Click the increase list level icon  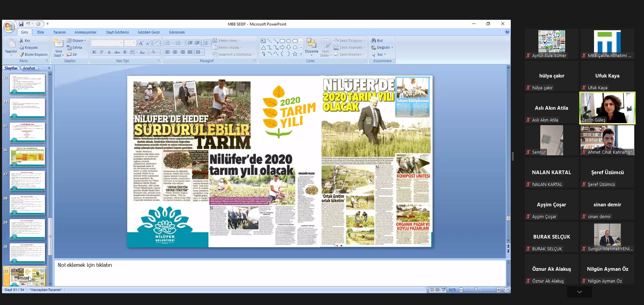pos(197,43)
